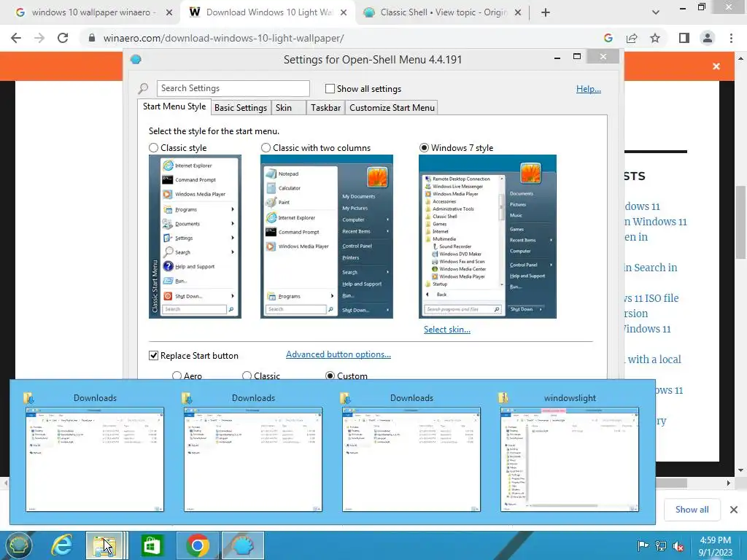Click the page vertical scrollbar thumb
The height and width of the screenshot is (560, 747).
(x=740, y=222)
